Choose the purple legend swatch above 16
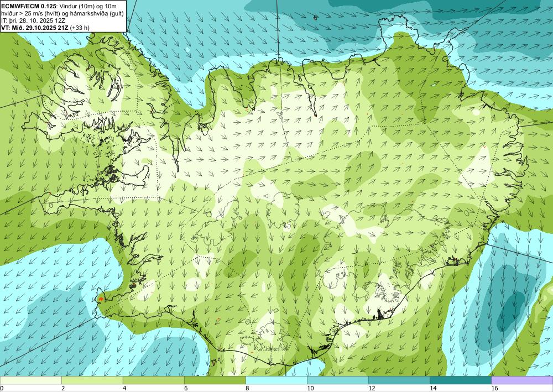This screenshot has width=553, height=392. [x=522, y=380]
